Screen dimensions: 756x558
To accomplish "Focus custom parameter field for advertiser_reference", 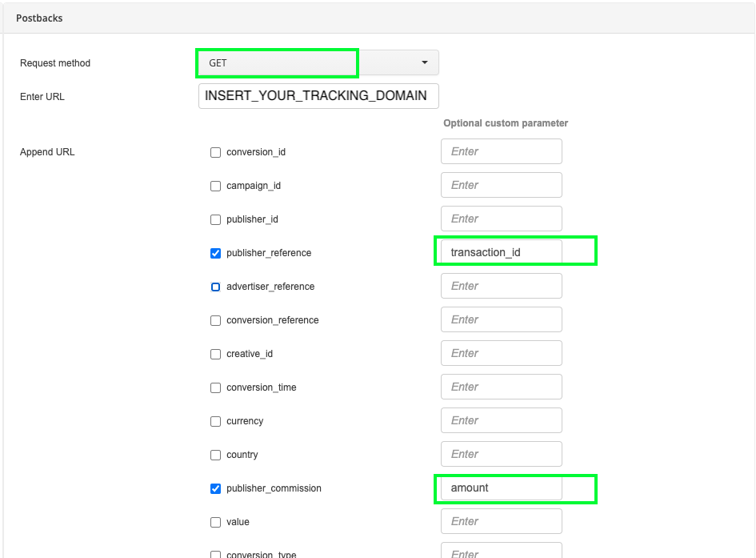I will [x=502, y=286].
